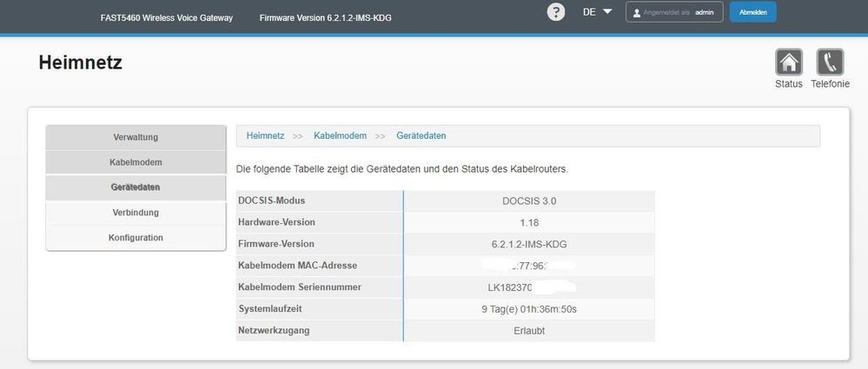
Task: Select Verbindung in the sidebar
Action: [136, 213]
